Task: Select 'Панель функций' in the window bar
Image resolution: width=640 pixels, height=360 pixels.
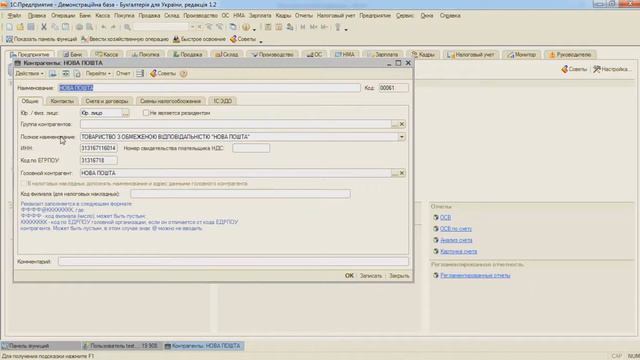Action: point(40,346)
